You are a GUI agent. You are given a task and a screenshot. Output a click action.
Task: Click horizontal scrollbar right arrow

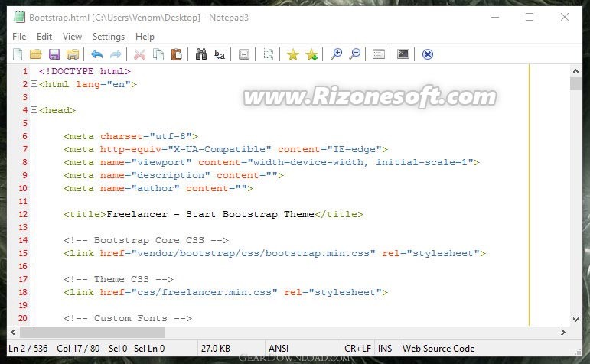click(x=563, y=332)
